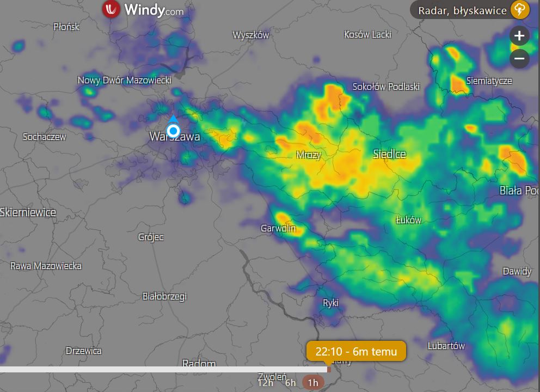Click the Garwolin town label

[278, 228]
